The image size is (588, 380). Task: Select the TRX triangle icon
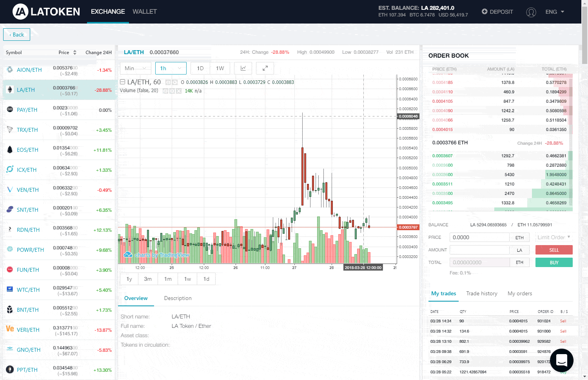point(10,129)
